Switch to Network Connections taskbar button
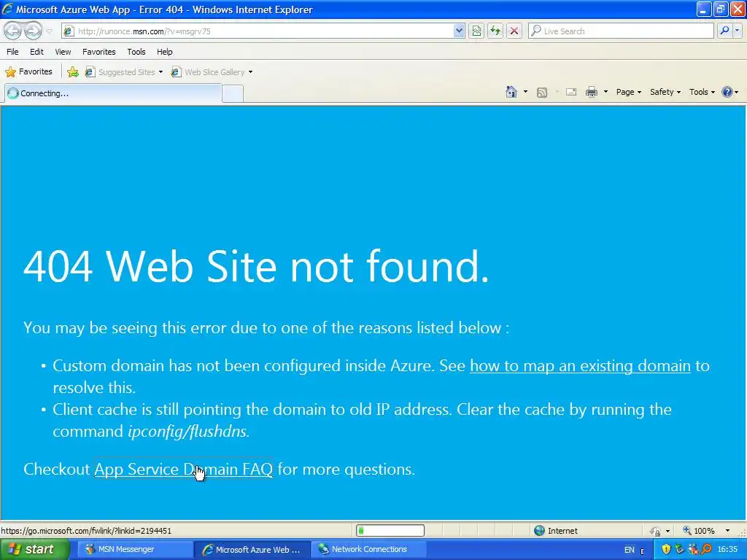747x560 pixels. [x=369, y=550]
